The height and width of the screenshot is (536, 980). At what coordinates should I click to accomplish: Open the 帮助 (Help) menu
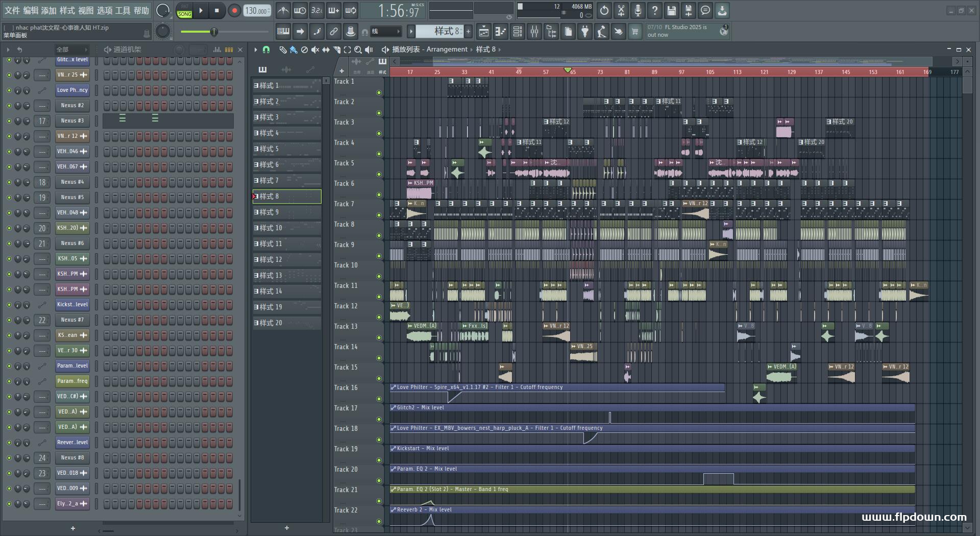[141, 10]
